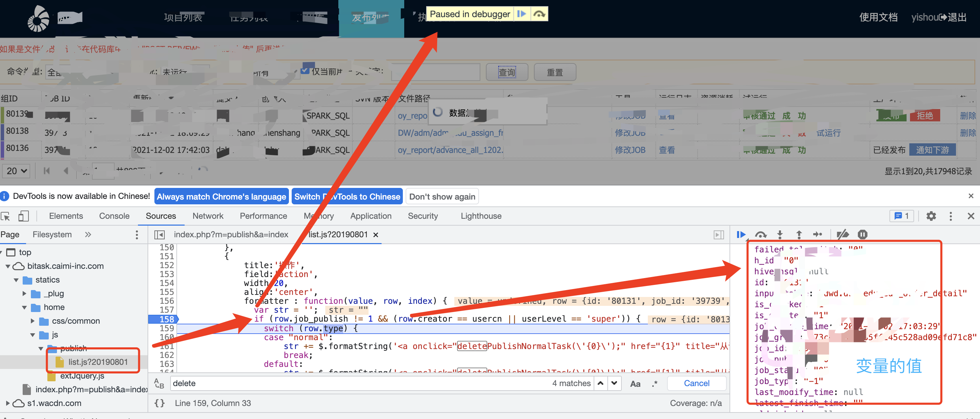The image size is (980, 419).
Task: Pretty-print source with the braces icon
Action: [159, 403]
